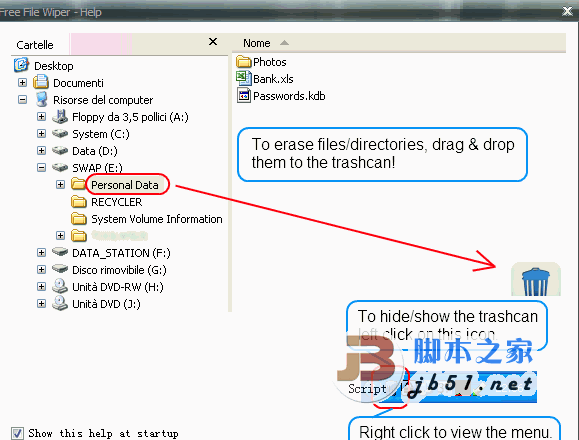Expand the Personal Data folder node

pyautogui.click(x=60, y=184)
